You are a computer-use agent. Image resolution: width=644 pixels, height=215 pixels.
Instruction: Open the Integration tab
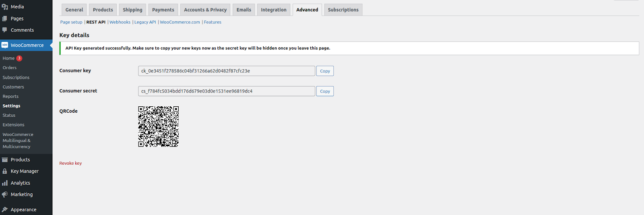click(x=274, y=10)
